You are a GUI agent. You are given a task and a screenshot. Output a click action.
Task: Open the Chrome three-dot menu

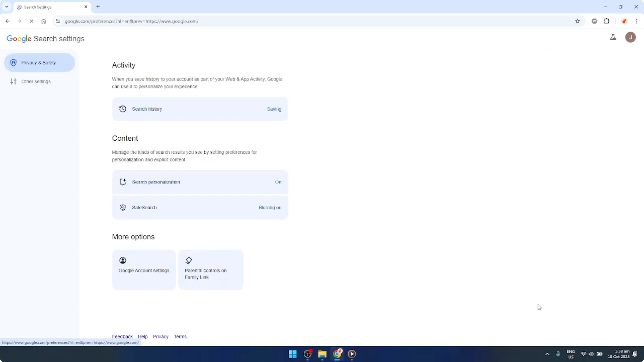(x=636, y=21)
